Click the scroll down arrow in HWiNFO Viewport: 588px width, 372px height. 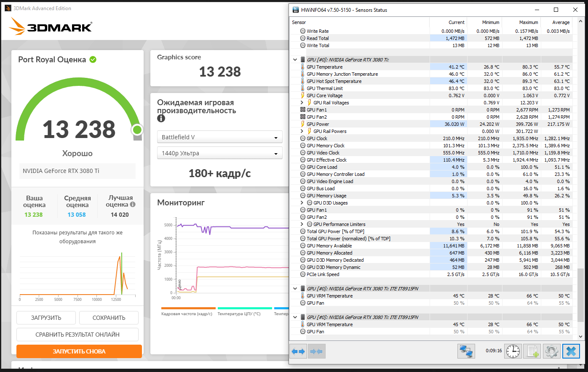click(581, 336)
